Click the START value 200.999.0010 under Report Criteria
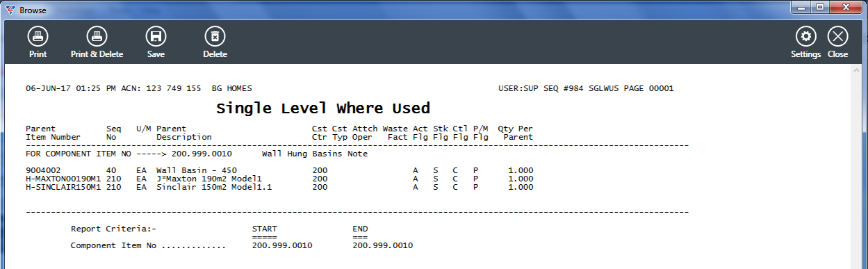 pyautogui.click(x=282, y=245)
